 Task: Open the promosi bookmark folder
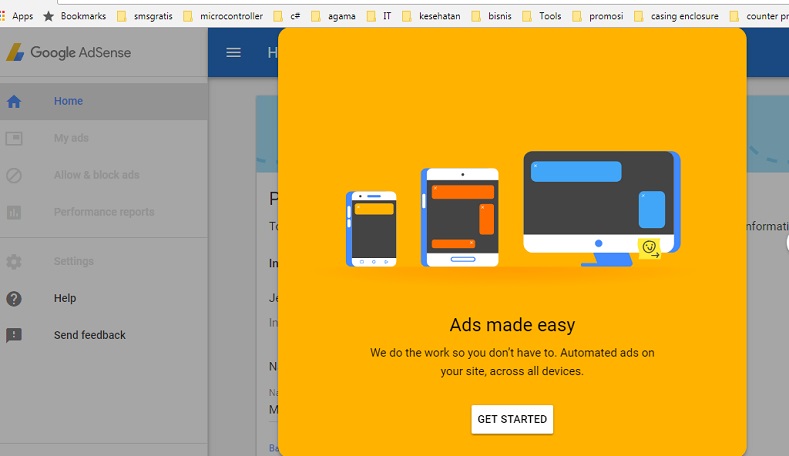[x=598, y=16]
